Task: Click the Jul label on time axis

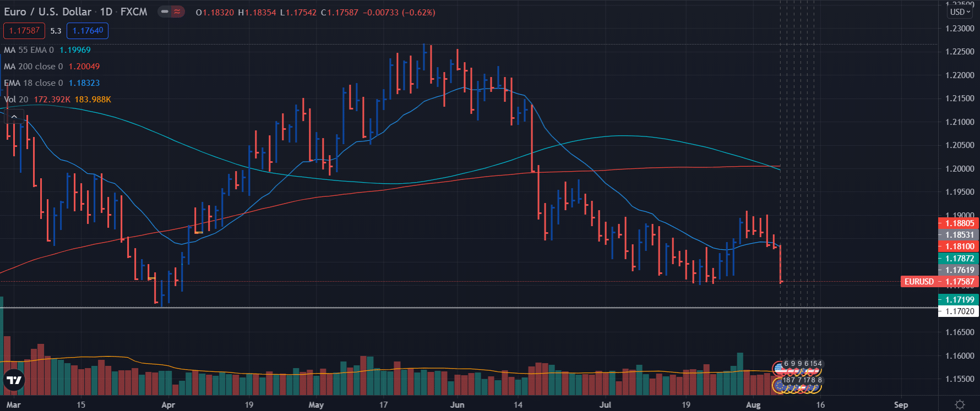Action: pos(605,405)
